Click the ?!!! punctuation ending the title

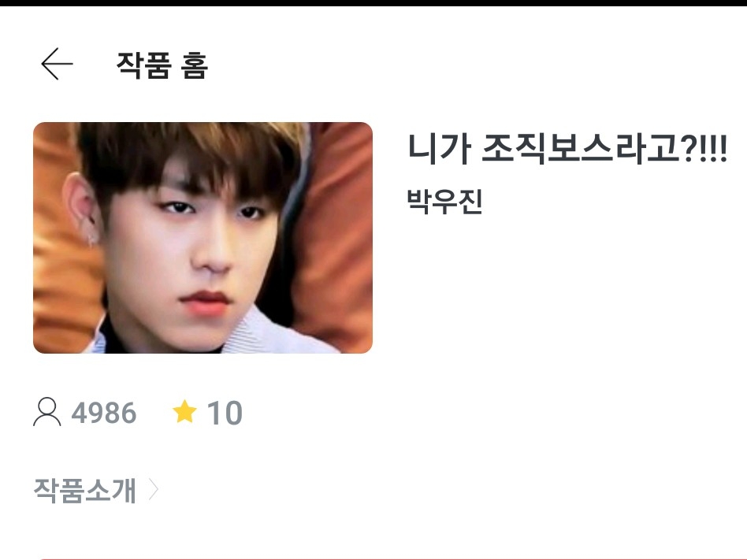click(704, 149)
